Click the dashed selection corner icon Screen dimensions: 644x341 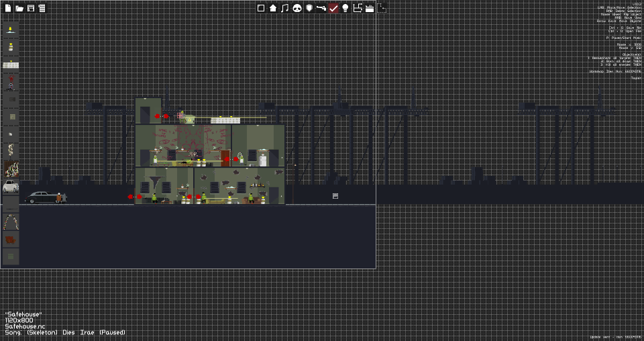tap(382, 8)
